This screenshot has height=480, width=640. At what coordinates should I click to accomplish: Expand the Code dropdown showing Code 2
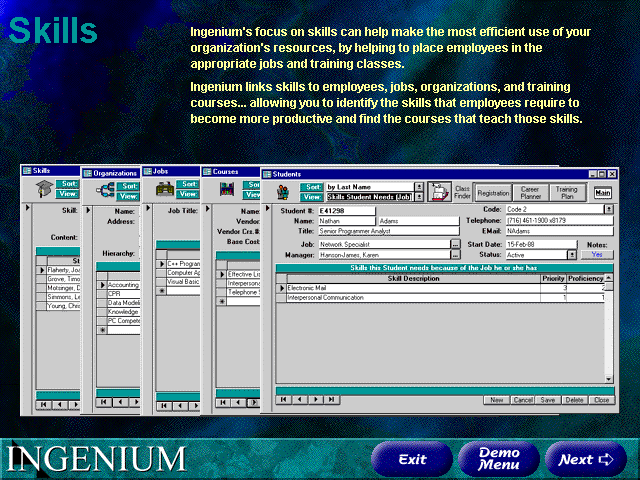tap(609, 209)
